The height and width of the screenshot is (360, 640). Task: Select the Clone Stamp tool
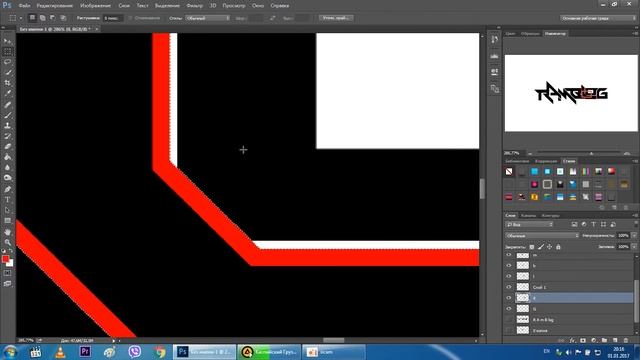point(7,126)
